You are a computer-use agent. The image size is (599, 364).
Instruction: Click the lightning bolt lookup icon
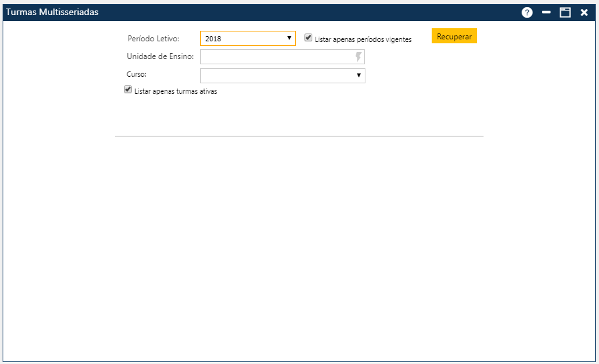point(358,57)
